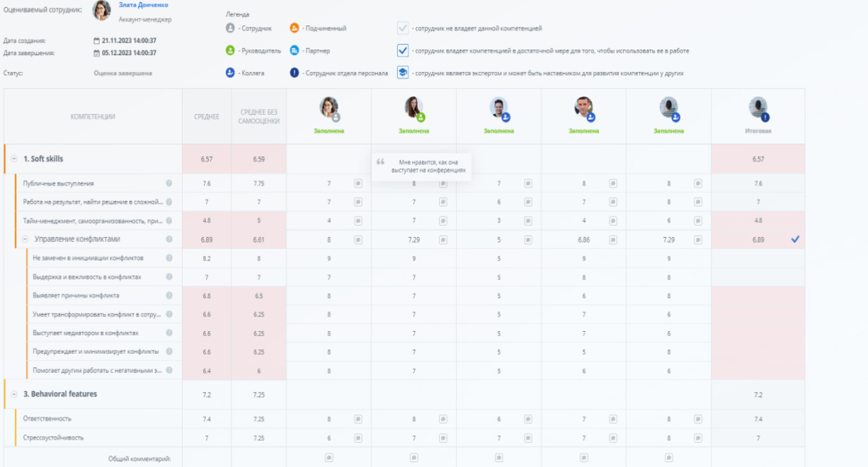The image size is (868, 467).
Task: Click help icon for Выступает медиатором в конфликтах
Action: click(169, 333)
